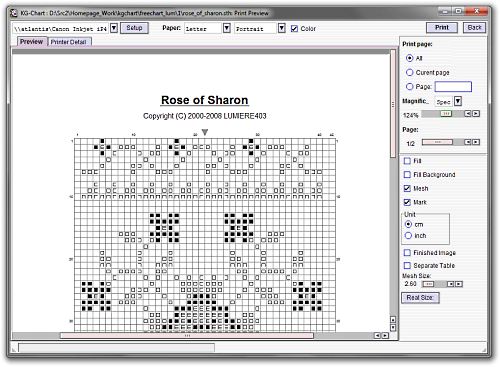
Task: Disable the Mesh checkbox
Action: (407, 188)
